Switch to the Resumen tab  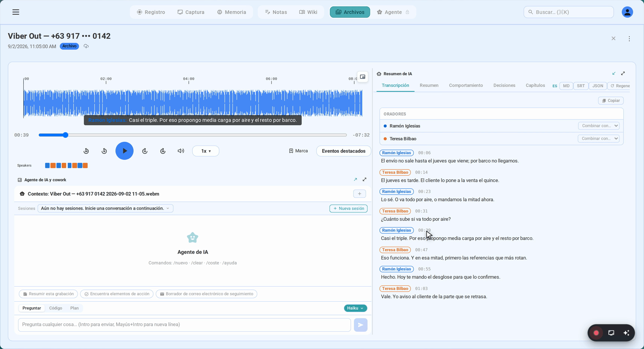[429, 85]
